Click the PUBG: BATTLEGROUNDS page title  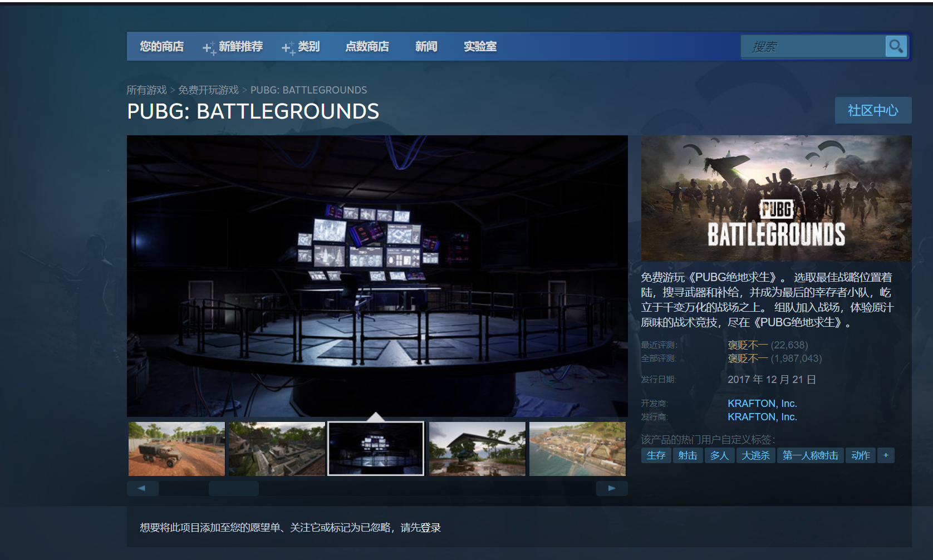tap(253, 111)
